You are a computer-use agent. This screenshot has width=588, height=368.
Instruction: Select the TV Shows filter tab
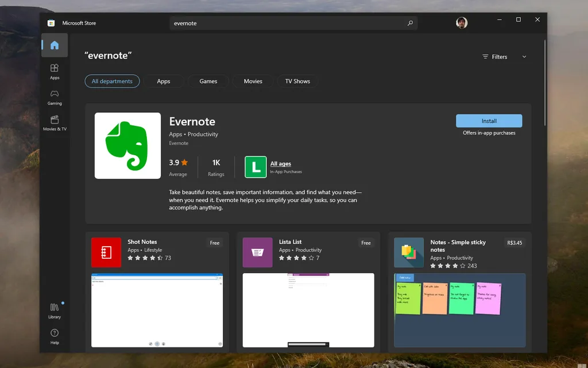(x=297, y=81)
